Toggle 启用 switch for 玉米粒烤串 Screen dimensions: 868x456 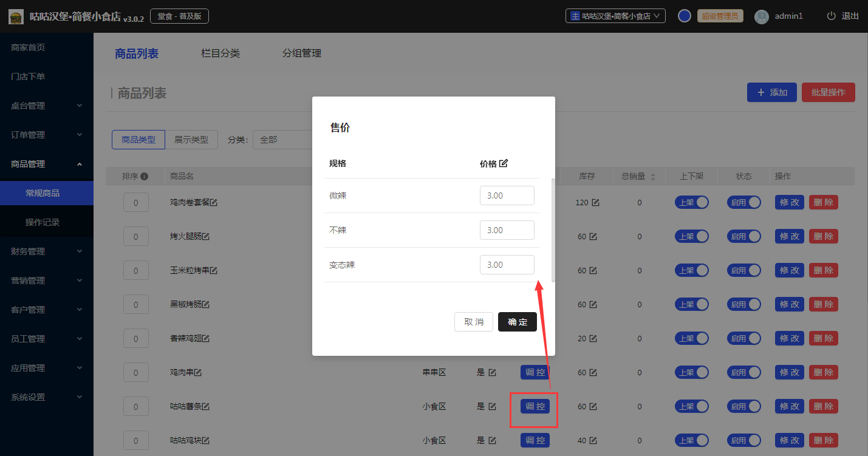(x=744, y=271)
